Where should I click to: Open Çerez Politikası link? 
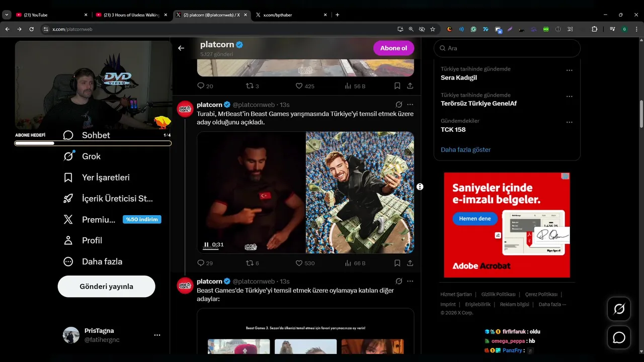tap(541, 295)
